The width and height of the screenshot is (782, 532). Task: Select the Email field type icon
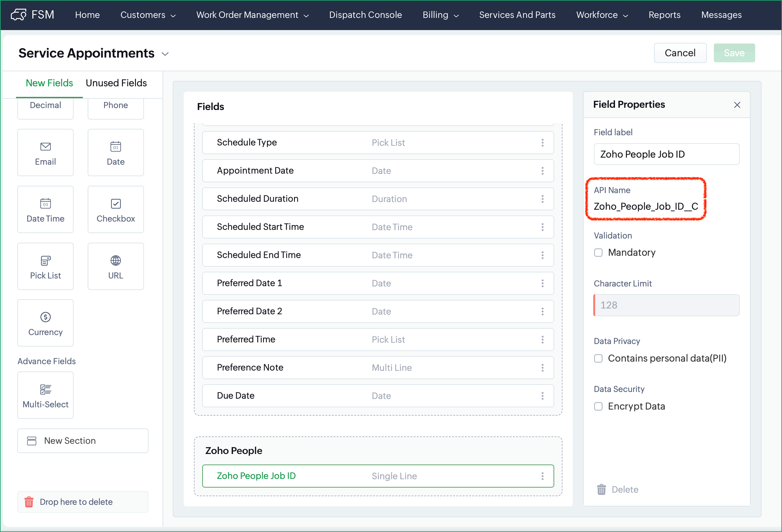45,147
